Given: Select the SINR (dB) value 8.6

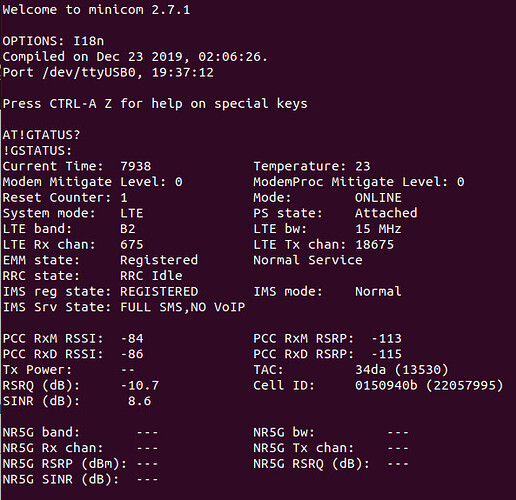Looking at the screenshot, I should point(139,401).
